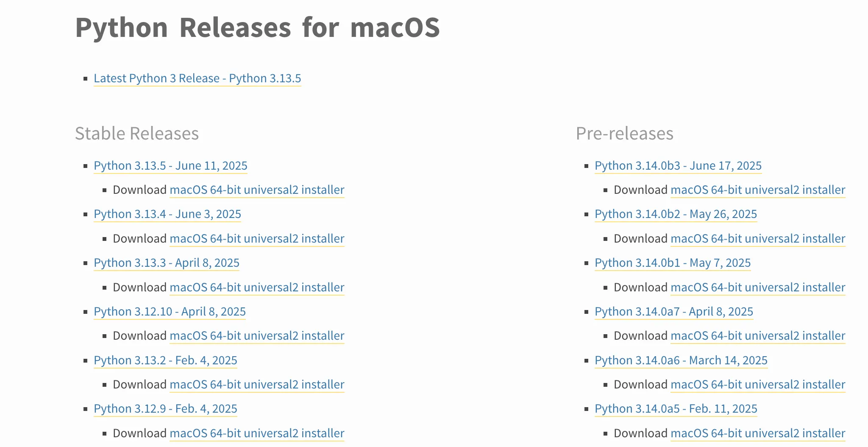Download macOS installer for Python 3.13.4
This screenshot has height=447, width=868.
click(x=257, y=238)
